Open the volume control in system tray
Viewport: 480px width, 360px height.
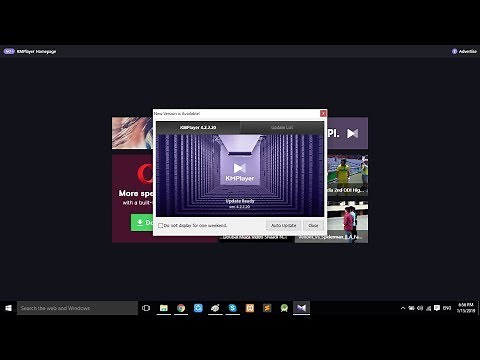(420, 308)
